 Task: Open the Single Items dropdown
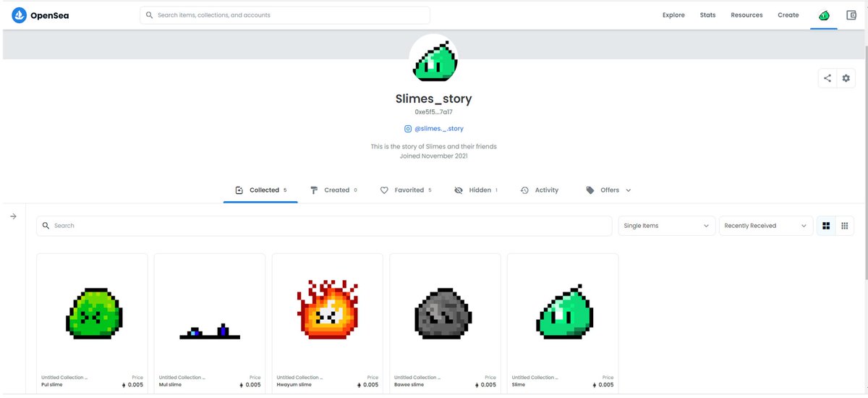tap(667, 226)
